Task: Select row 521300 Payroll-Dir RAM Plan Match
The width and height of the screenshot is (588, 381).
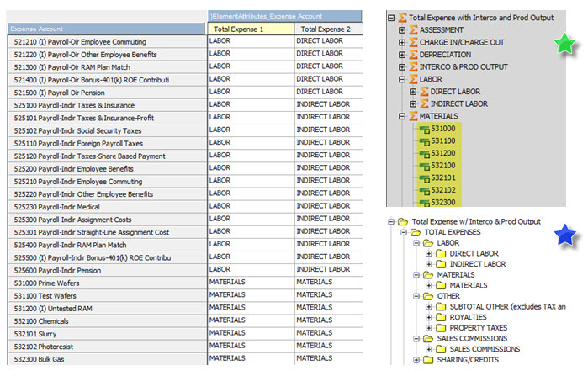Action: coord(107,67)
